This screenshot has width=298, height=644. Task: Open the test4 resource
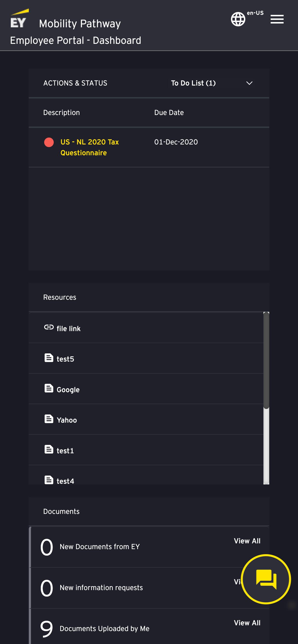click(x=65, y=481)
